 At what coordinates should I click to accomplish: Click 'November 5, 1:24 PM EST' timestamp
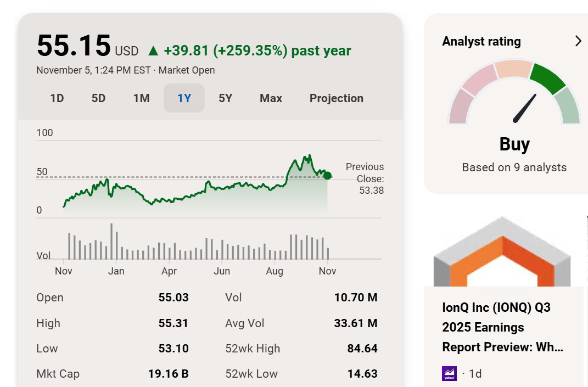(x=93, y=70)
